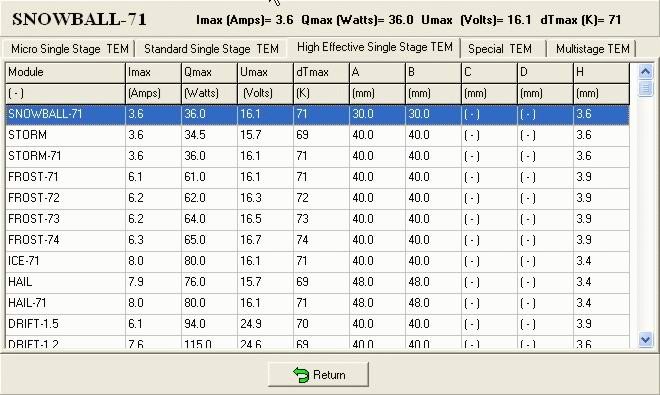Viewport: 660px width, 395px height.
Task: Select the FROST-74 module row
Action: coord(317,240)
